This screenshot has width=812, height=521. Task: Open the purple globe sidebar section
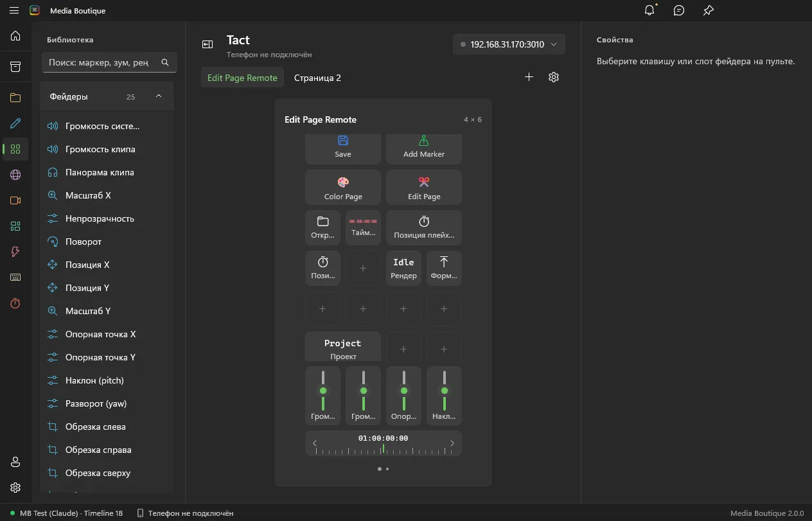15,175
